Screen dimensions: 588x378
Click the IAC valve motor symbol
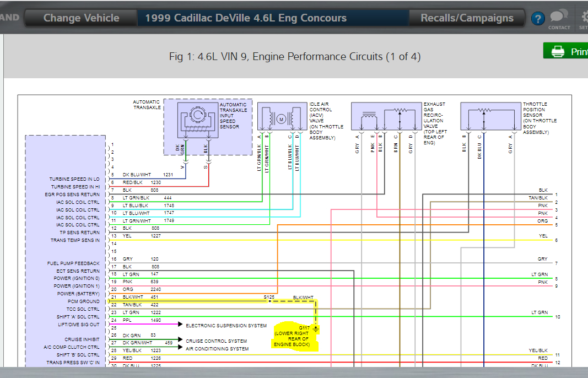coord(281,119)
